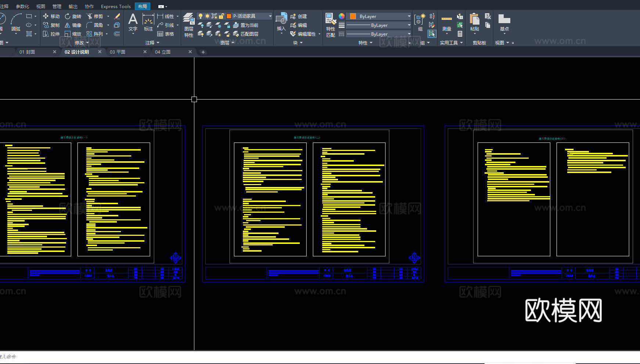The height and width of the screenshot is (364, 640).
Task: Click the Offset icon in Modify panel
Action: point(117,34)
